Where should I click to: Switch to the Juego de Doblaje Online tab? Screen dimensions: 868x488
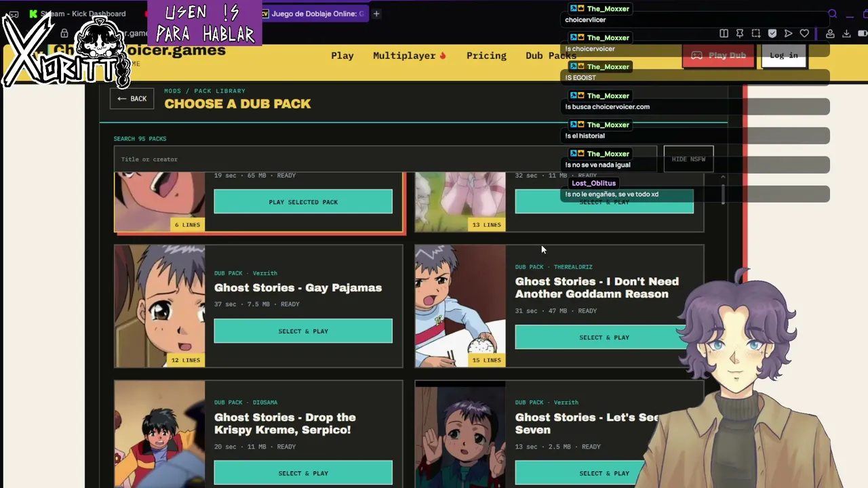click(x=313, y=14)
